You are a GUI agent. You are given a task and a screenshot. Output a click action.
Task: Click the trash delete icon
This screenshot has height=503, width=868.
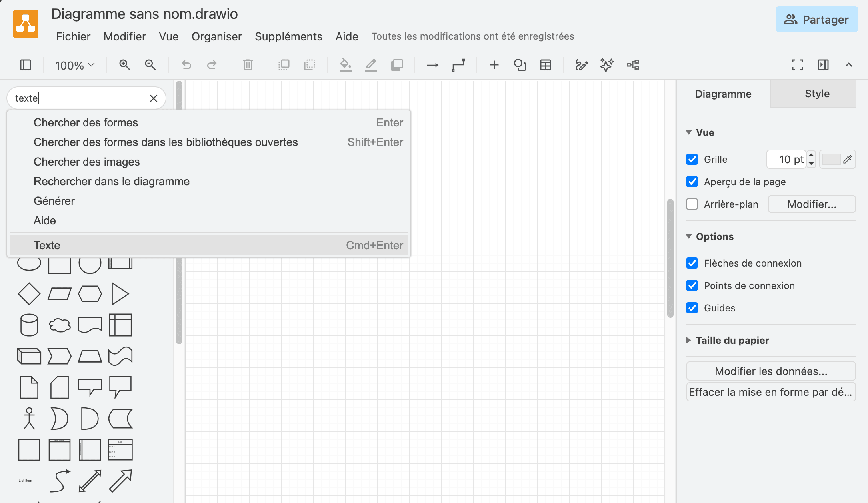248,65
